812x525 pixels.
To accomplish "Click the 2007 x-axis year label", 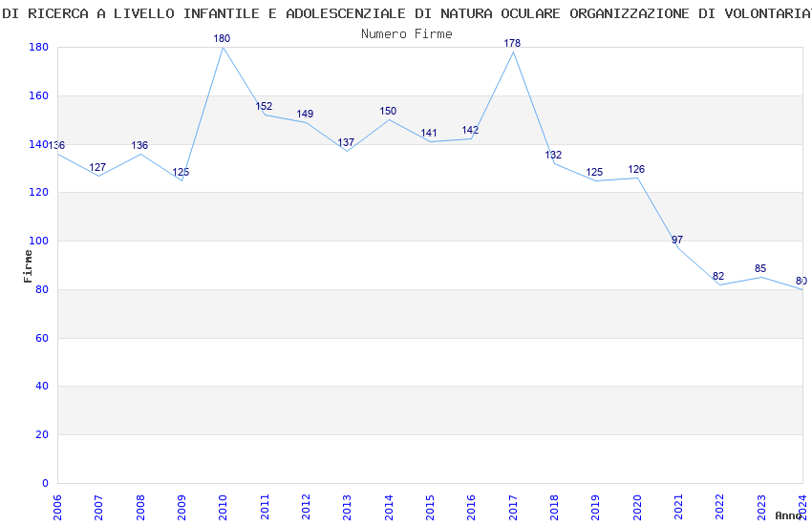I will 99,508.
